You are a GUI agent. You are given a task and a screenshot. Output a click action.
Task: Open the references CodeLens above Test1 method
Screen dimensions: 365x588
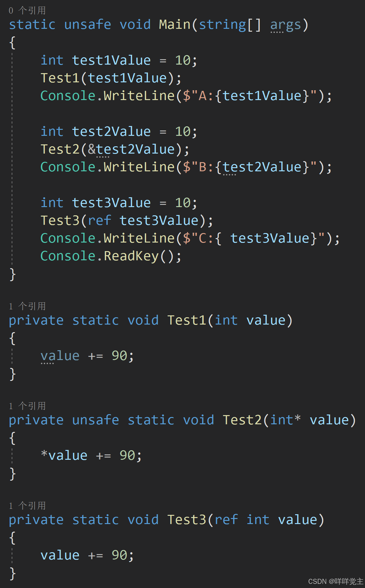[27, 306]
